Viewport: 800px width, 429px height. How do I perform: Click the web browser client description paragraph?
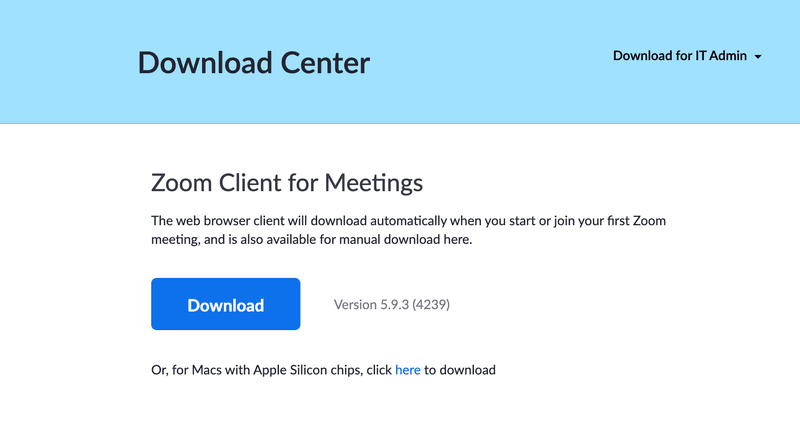pyautogui.click(x=408, y=230)
